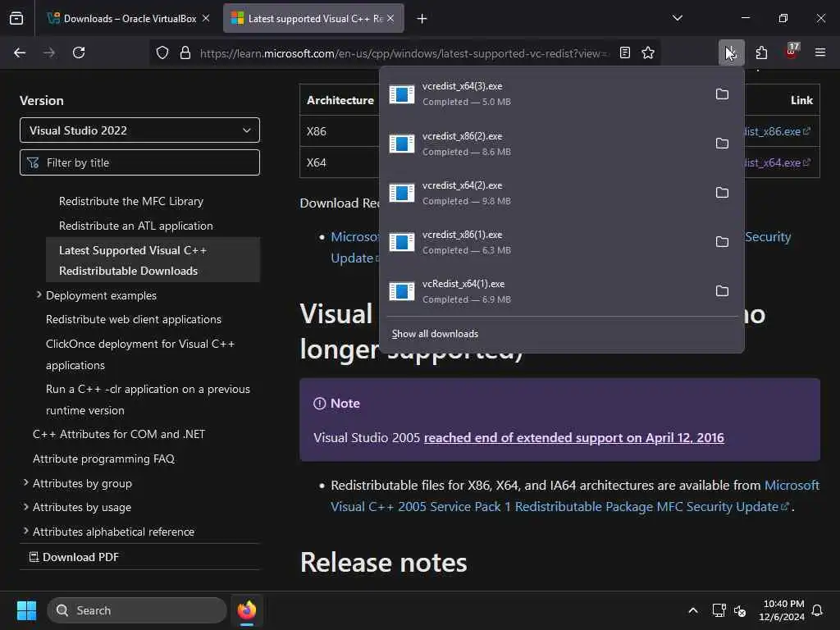This screenshot has height=630, width=840.
Task: Open notifications bell in taskbar
Action: tap(817, 610)
